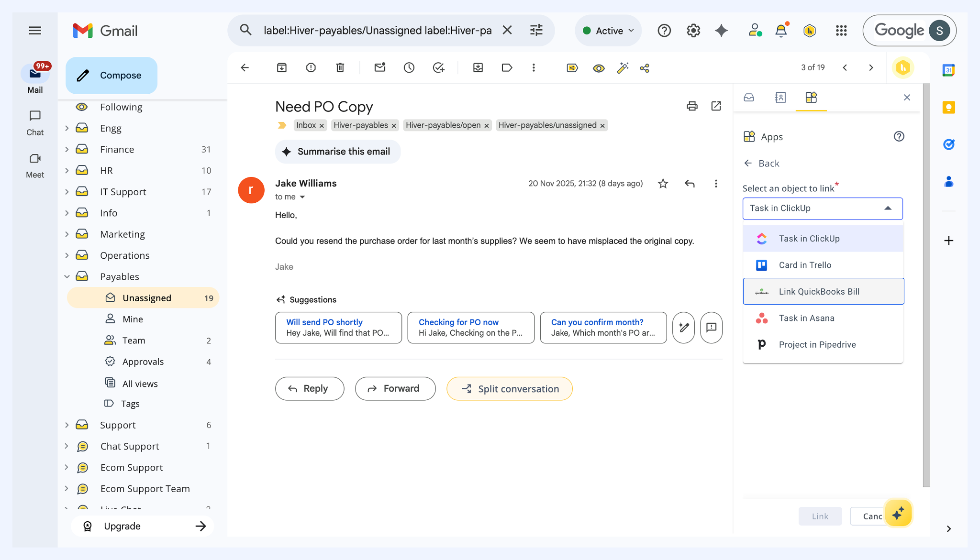Open Gemini sparkle icon in header
The image size is (980, 560).
(x=722, y=31)
